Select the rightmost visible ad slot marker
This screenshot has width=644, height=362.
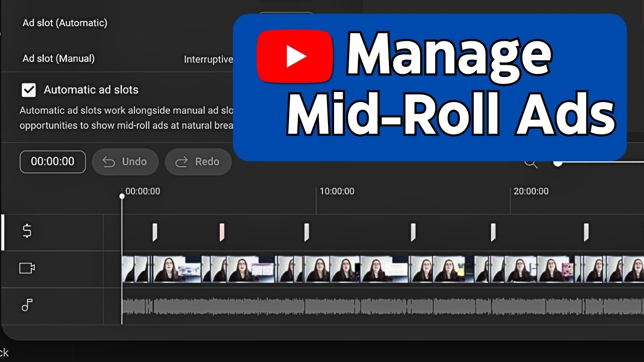(x=586, y=232)
